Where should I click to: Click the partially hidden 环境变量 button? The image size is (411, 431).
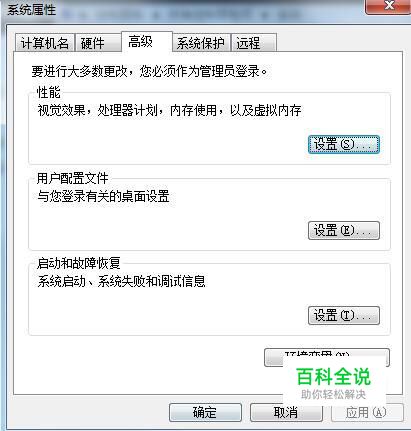(x=327, y=357)
